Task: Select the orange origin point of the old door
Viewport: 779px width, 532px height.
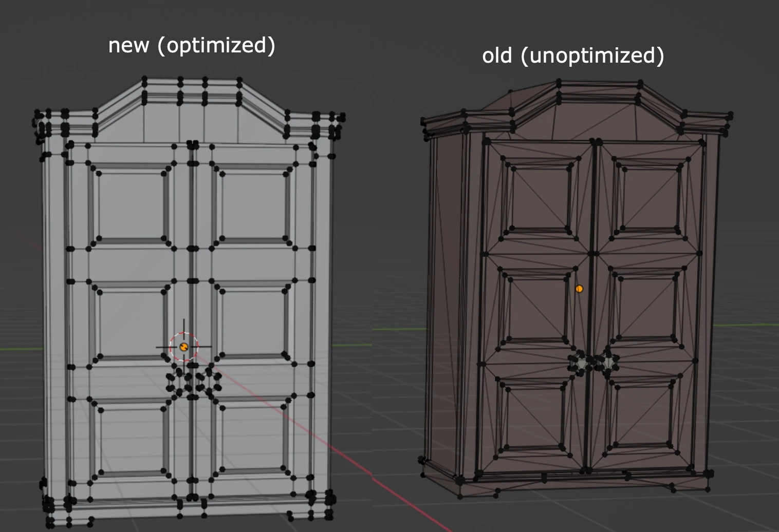Action: pyautogui.click(x=580, y=288)
